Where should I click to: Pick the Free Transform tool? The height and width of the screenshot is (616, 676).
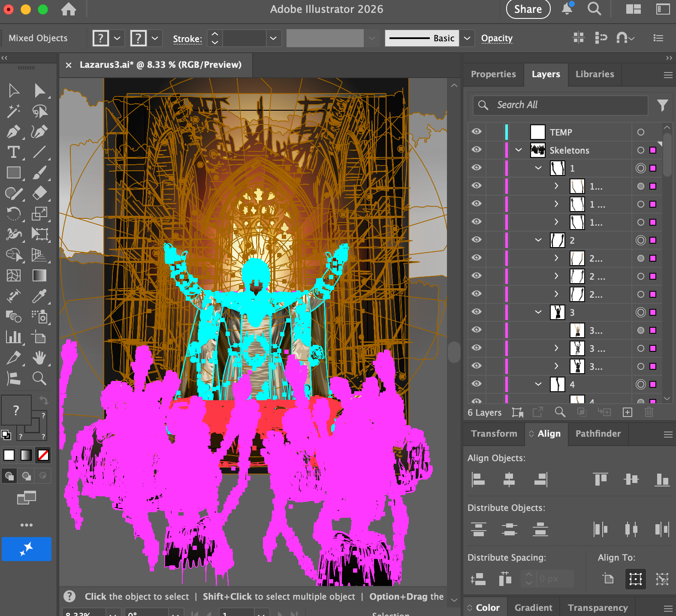tap(39, 234)
